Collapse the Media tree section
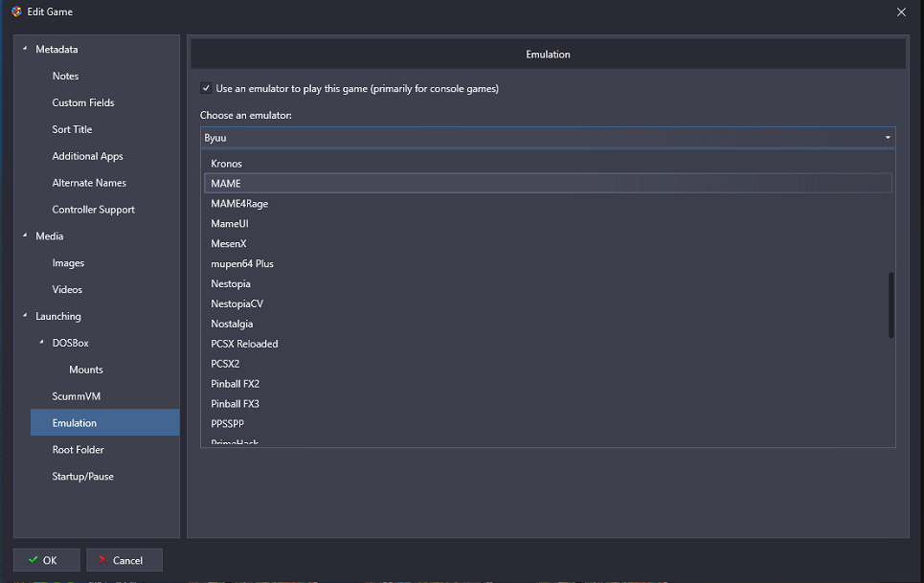Screen dimensions: 924x583 tap(25, 235)
